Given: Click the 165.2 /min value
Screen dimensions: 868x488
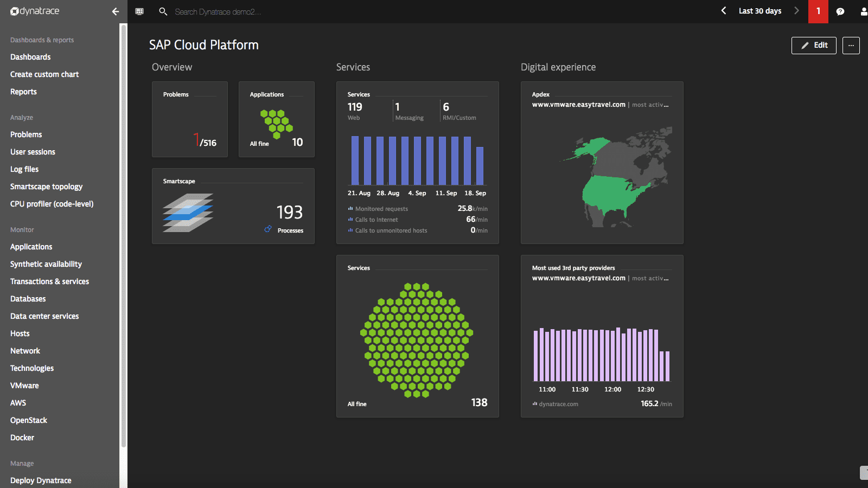Looking at the screenshot, I should click(x=656, y=403).
